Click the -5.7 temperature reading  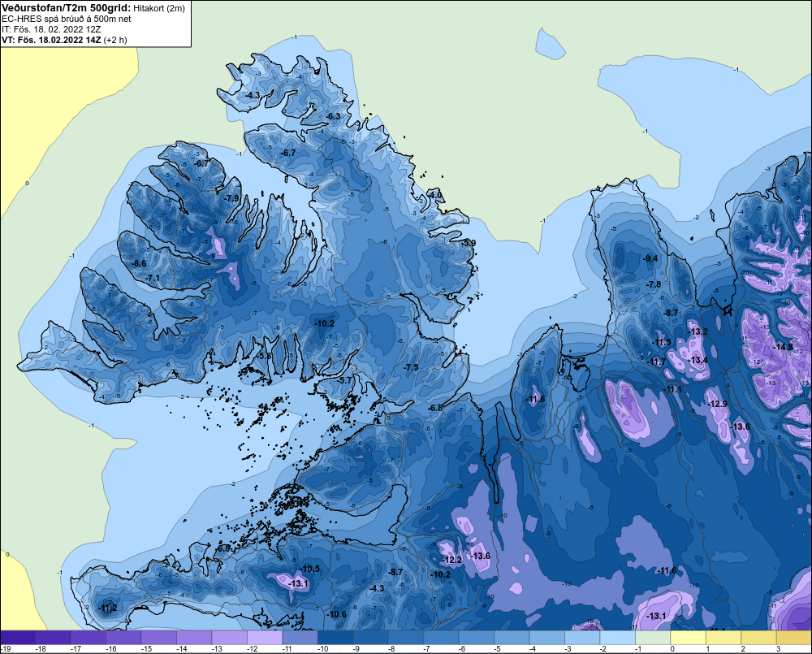[344, 380]
